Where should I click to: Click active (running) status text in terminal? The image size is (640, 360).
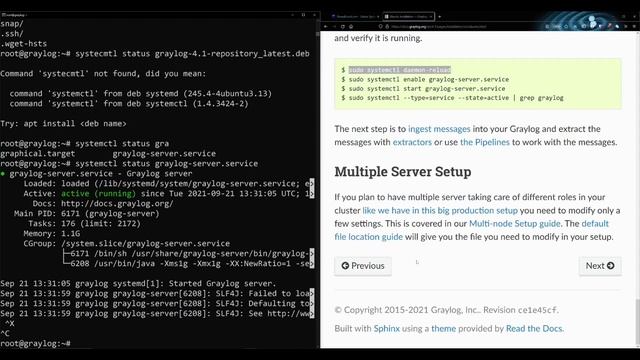coord(98,193)
